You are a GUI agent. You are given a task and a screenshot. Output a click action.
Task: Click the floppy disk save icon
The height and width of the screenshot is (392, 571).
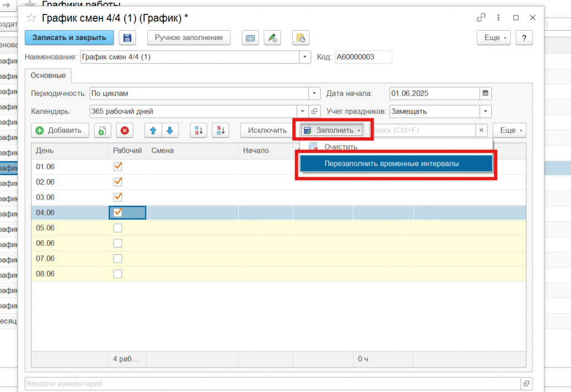click(x=127, y=38)
